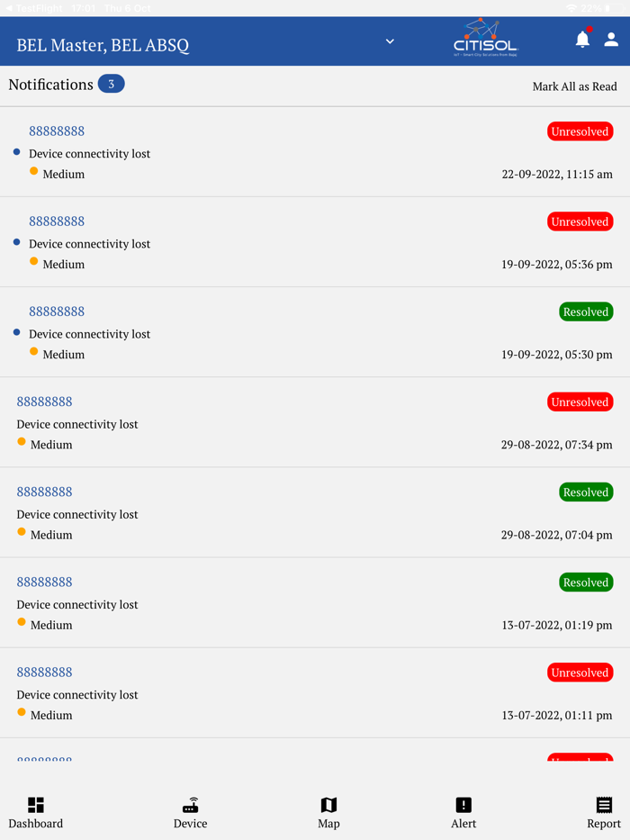Viewport: 630px width, 840px height.
Task: Click Resolved badge for 19-09-2022, 05:30 pm
Action: [x=585, y=312]
